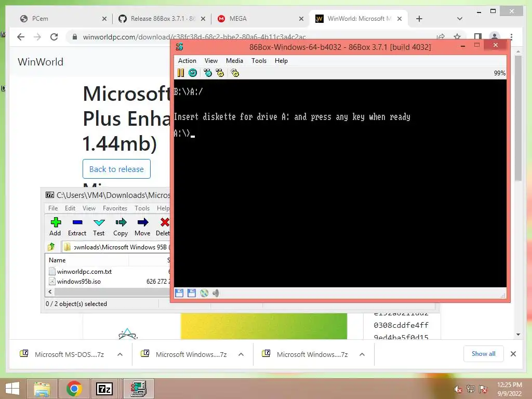Go back in Chrome browser
This screenshot has height=399, width=532.
[21, 37]
